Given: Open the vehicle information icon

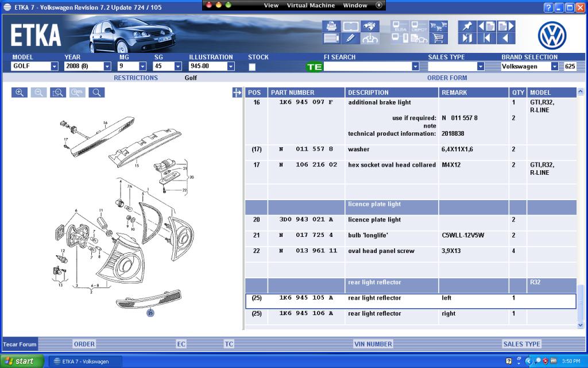Looking at the screenshot, I should pos(370,38).
